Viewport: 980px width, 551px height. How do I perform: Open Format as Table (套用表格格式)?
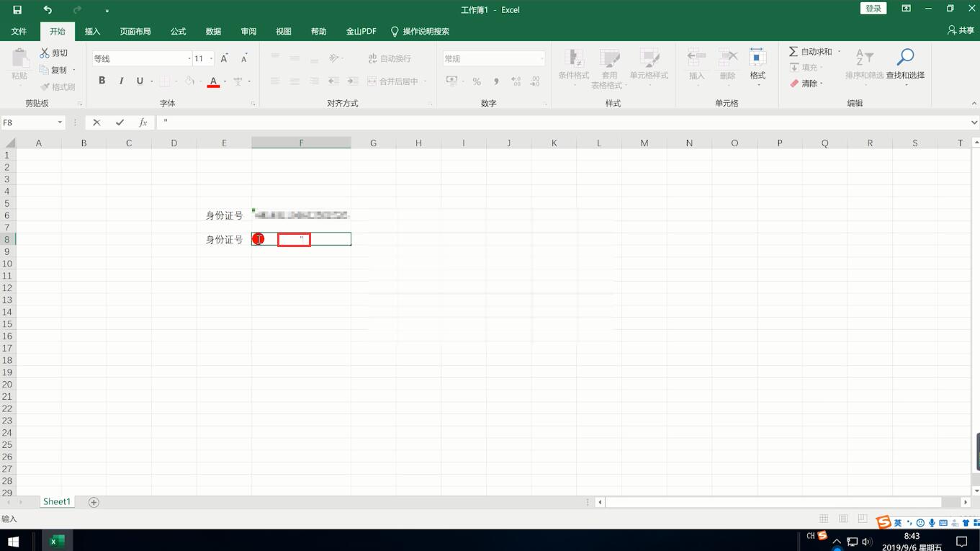click(x=609, y=68)
